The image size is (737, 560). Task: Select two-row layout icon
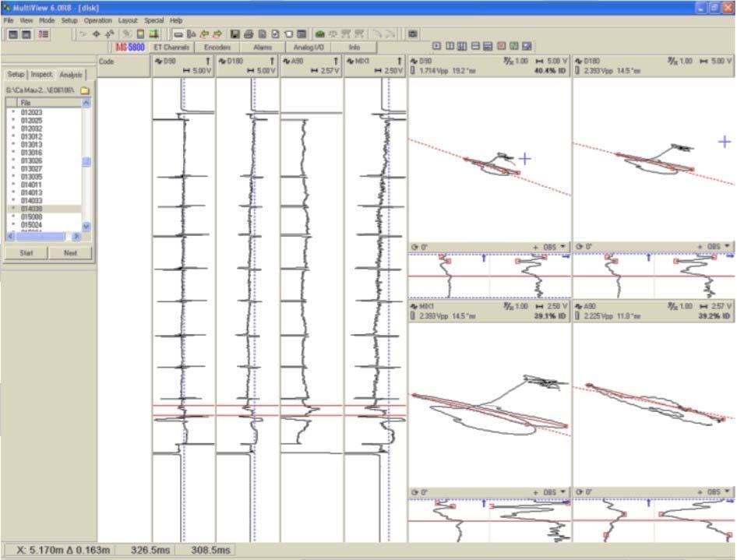pos(475,46)
